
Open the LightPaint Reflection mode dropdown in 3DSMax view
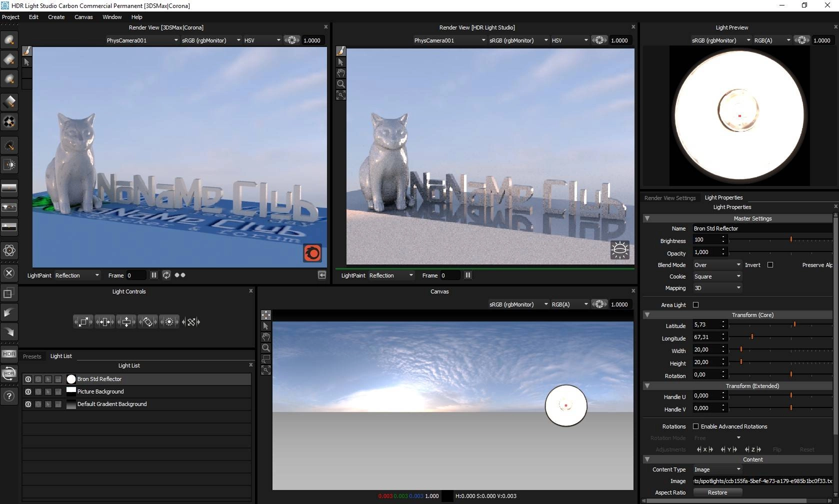(77, 275)
